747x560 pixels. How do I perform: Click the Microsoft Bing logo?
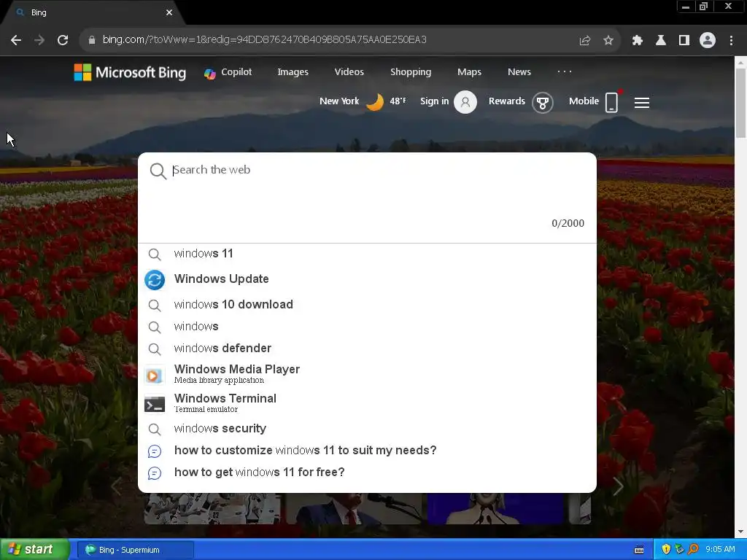130,72
